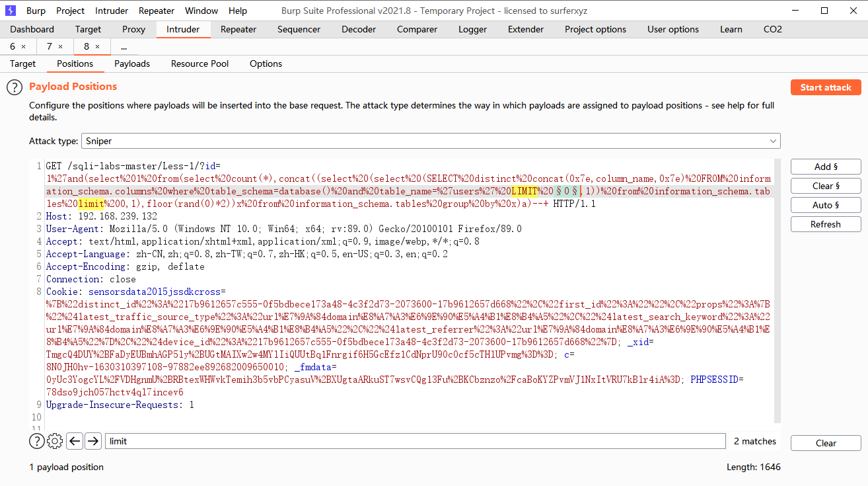868x486 pixels.
Task: Click the Accept-Language header line
Action: (246, 254)
